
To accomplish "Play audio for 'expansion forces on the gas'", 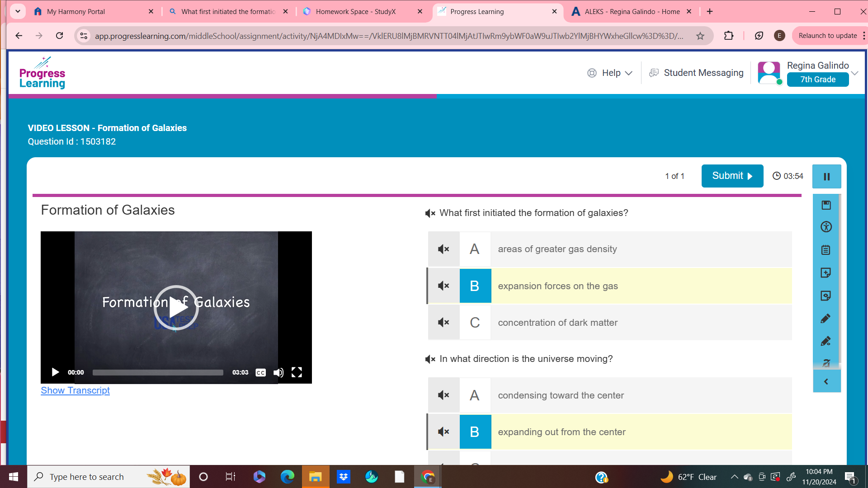I will coord(443,286).
